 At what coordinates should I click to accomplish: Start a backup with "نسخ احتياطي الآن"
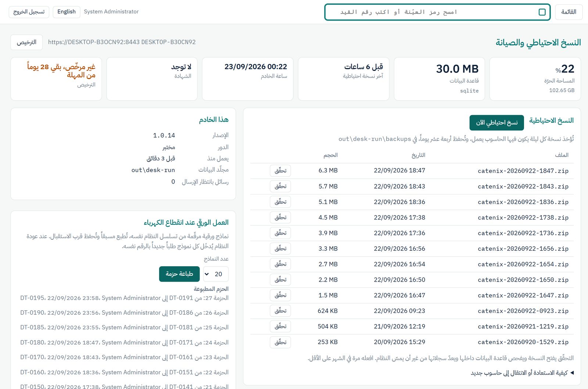(497, 123)
